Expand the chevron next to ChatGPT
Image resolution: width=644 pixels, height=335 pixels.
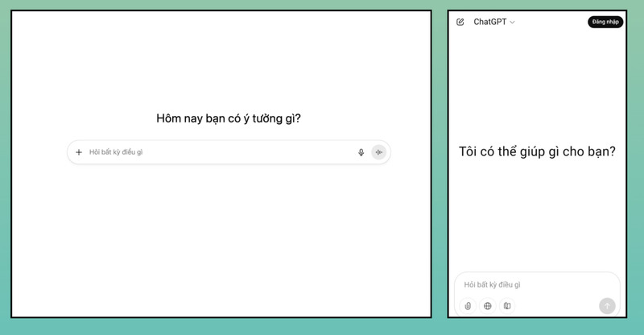pos(513,23)
